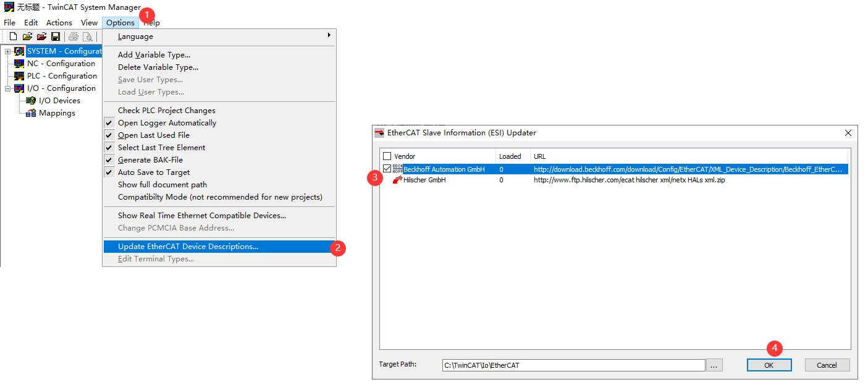Sort by the Loaded column header

(513, 156)
